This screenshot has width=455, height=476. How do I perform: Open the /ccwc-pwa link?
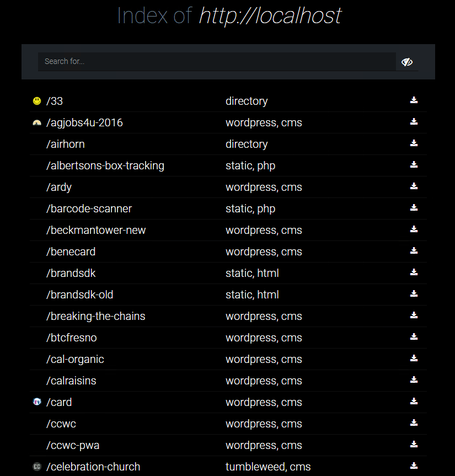click(73, 445)
